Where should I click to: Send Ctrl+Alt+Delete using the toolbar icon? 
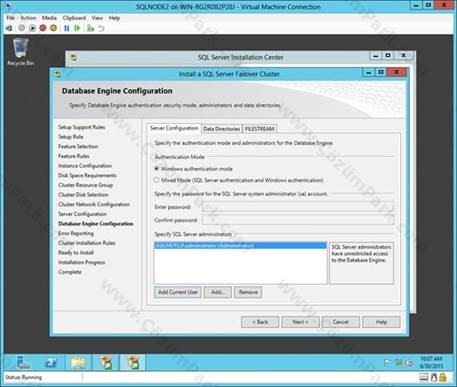(x=9, y=28)
